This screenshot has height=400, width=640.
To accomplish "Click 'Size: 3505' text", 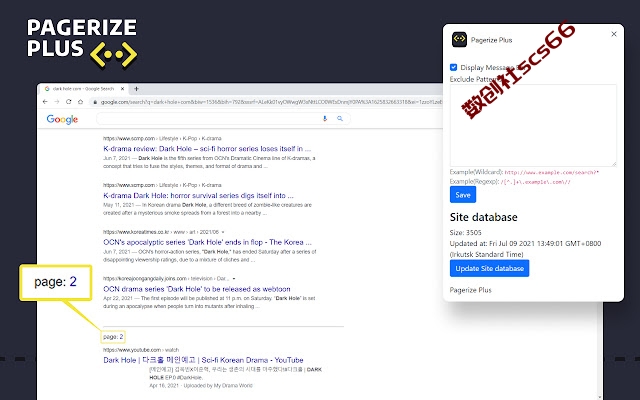I will tap(466, 233).
